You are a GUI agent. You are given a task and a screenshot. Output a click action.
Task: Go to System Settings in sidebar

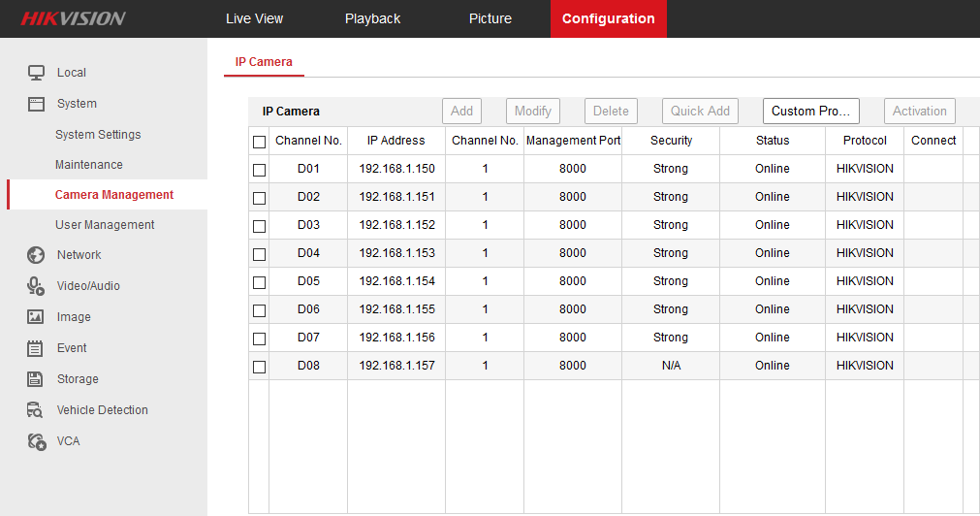click(x=98, y=135)
